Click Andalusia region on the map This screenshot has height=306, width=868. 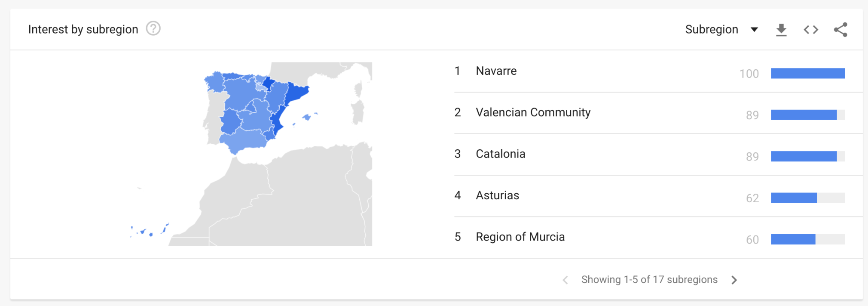(x=245, y=140)
